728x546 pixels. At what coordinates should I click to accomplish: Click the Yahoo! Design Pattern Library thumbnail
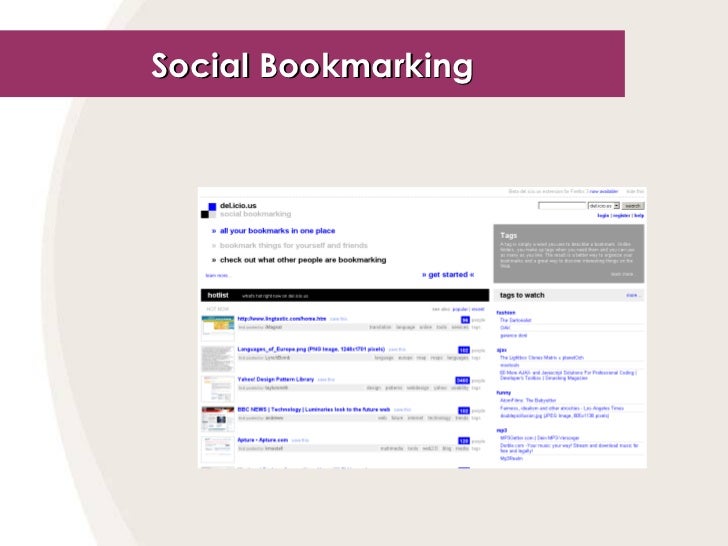(218, 389)
